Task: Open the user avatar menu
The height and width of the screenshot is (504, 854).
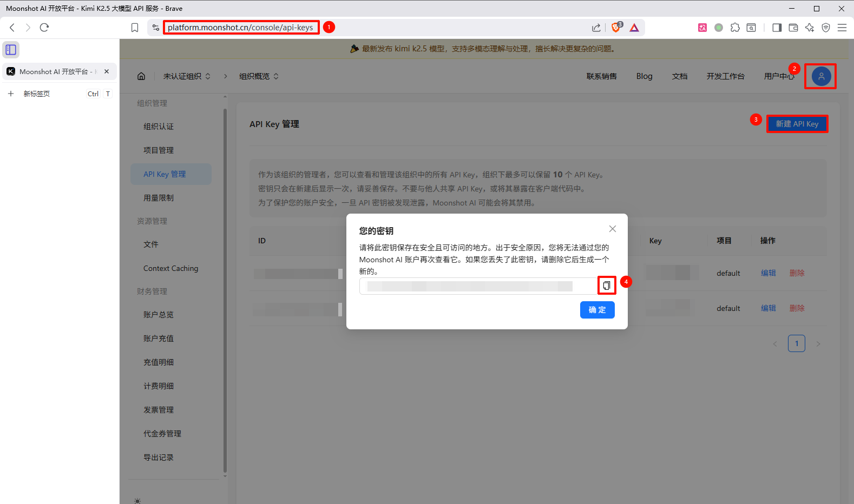Action: [820, 76]
